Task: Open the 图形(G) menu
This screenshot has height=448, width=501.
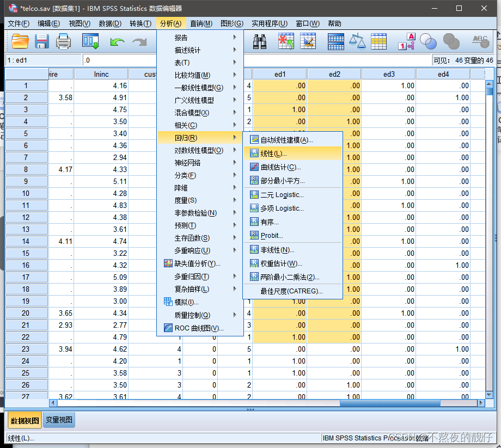Action: click(232, 23)
